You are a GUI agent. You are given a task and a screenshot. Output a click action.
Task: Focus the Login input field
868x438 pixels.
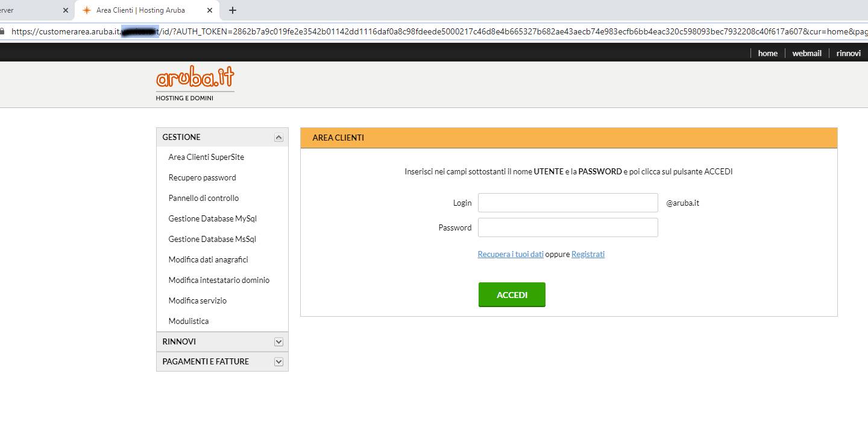click(568, 203)
